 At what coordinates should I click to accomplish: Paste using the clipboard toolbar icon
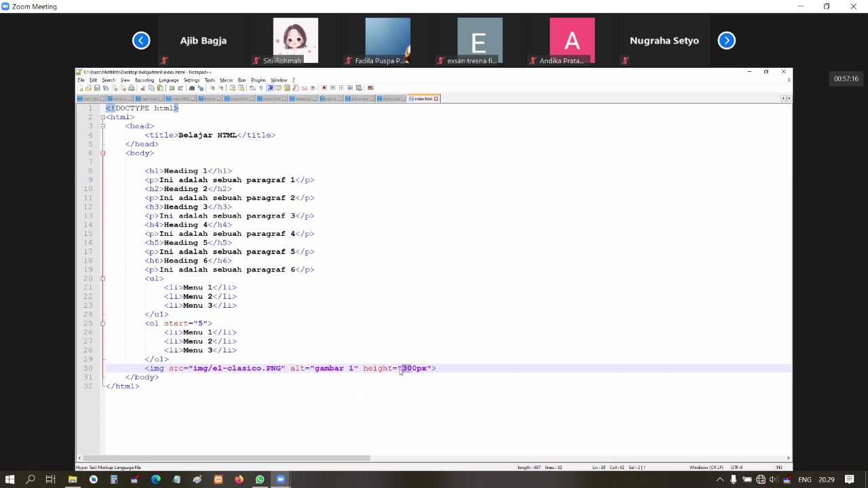click(x=160, y=88)
